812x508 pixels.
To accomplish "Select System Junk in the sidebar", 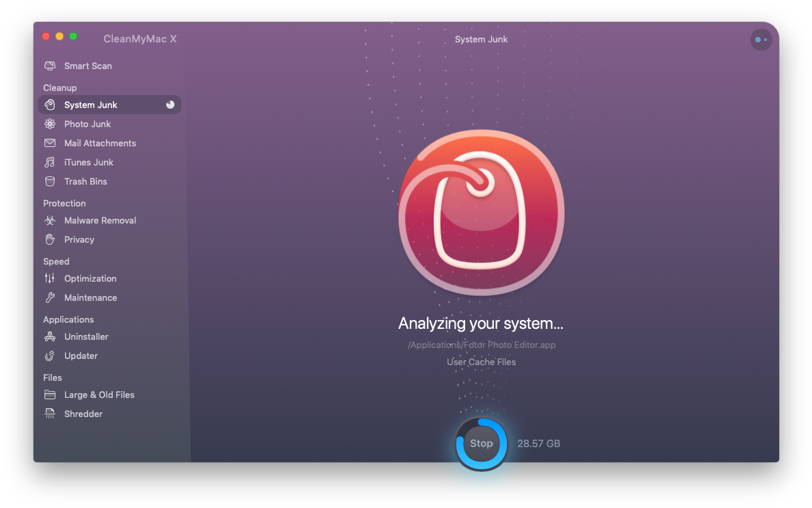I will pos(109,105).
